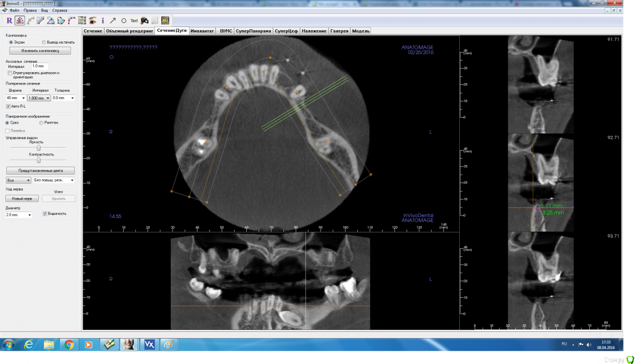Select the arrow annotation tool

pyautogui.click(x=113, y=21)
